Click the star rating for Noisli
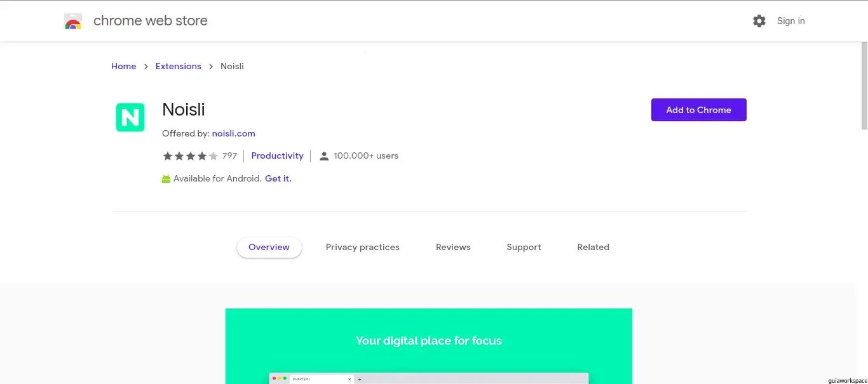Viewport: 868px width, 384px height. click(x=190, y=156)
